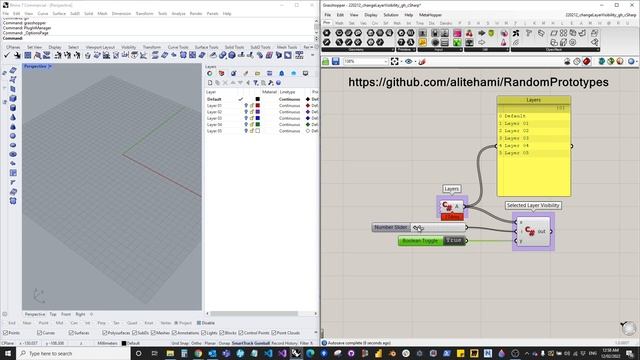Screen dimensions: 640x360
Task: Click the black arrow icon in Grasshopper Util group
Action: pyautogui.click(x=482, y=33)
